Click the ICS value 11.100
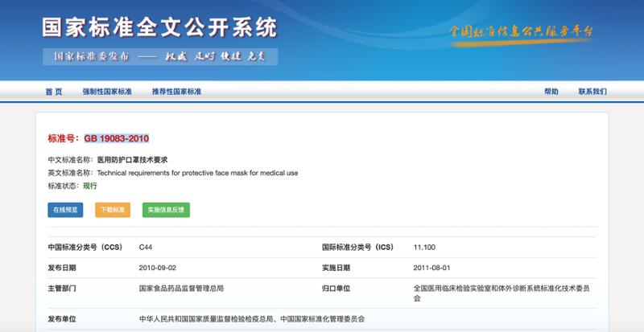This screenshot has height=332, width=644. (424, 247)
